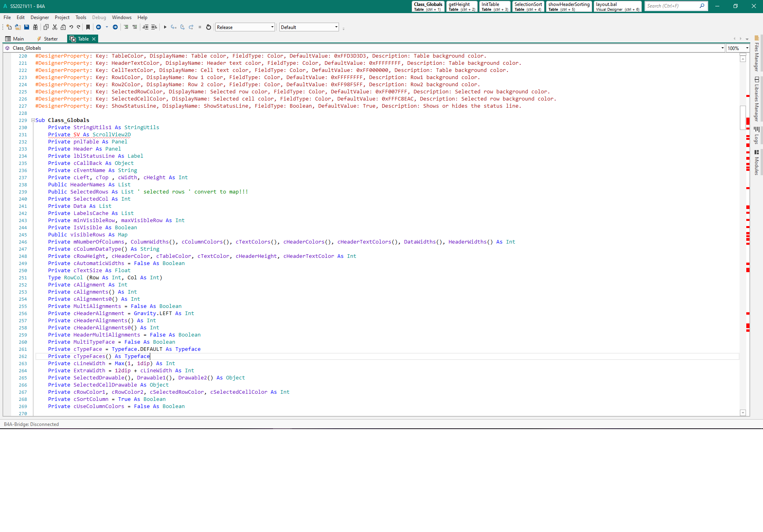This screenshot has width=763, height=532.
Task: Open layout.bal in Visual Designer
Action: [x=618, y=6]
